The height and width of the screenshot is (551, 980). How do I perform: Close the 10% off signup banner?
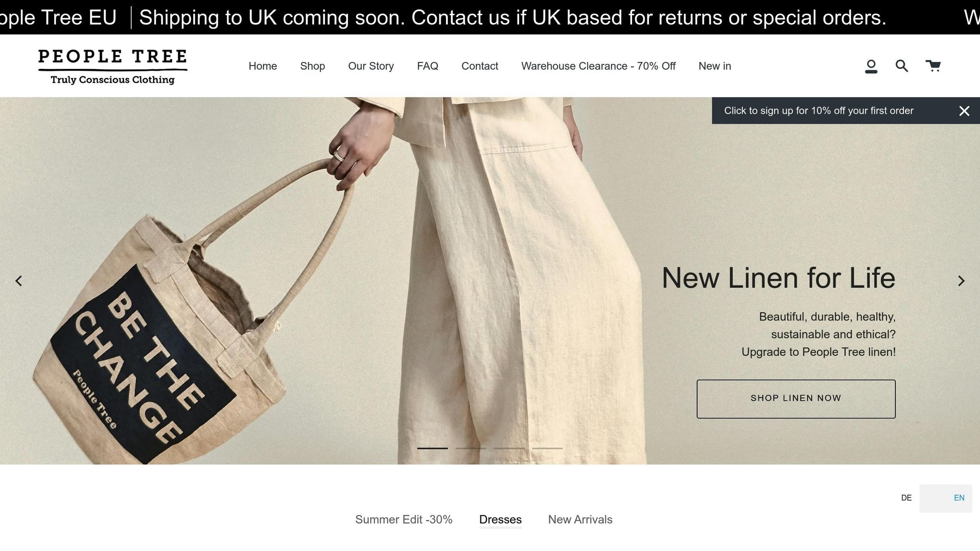[x=964, y=111]
